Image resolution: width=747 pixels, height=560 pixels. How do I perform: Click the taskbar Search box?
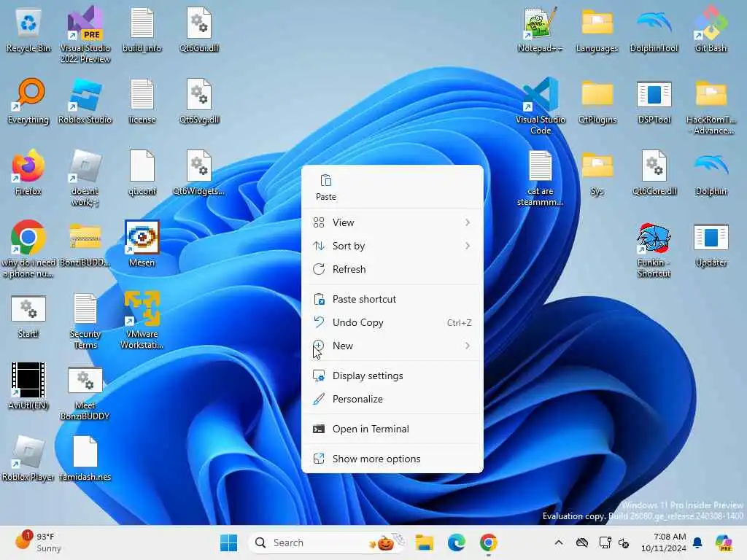point(327,542)
